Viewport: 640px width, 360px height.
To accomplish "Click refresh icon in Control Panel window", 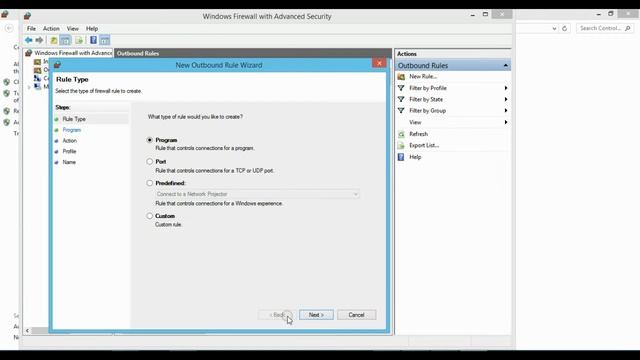I will (565, 28).
